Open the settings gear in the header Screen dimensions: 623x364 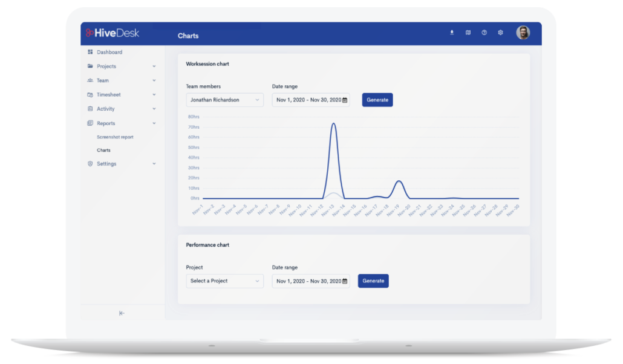[x=500, y=33]
